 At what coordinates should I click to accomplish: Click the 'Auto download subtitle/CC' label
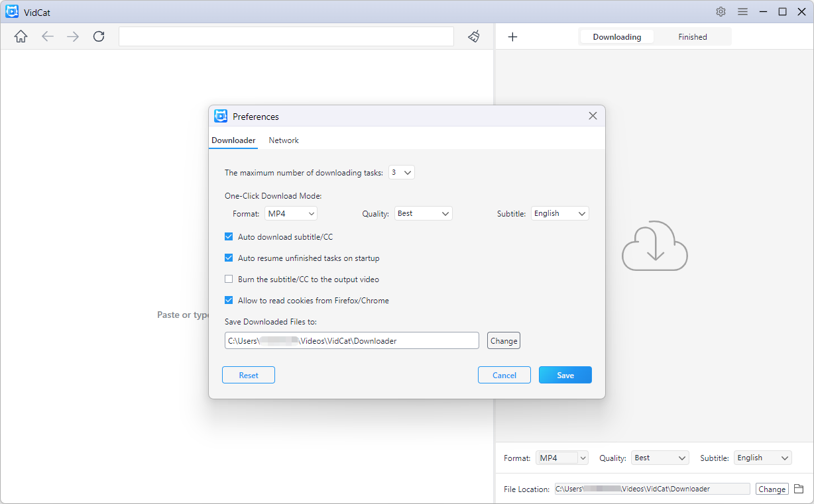285,236
